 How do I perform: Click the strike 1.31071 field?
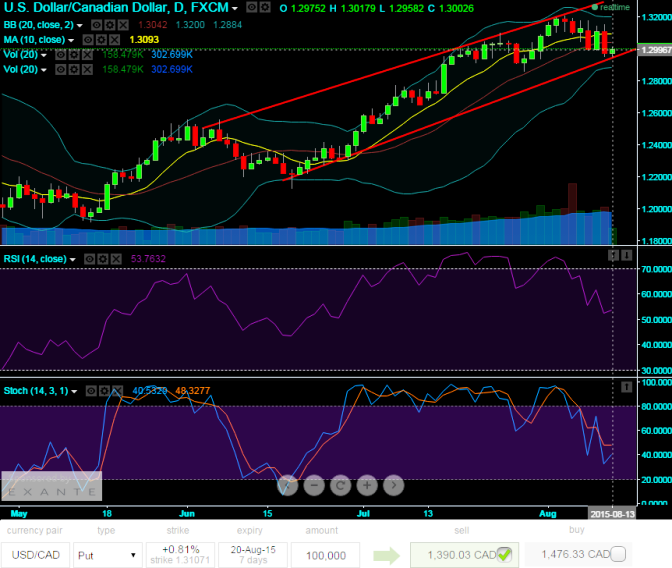tap(180, 555)
